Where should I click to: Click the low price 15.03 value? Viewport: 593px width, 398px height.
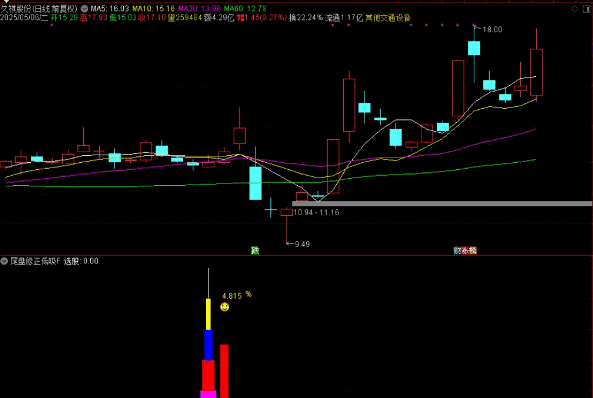[123, 18]
